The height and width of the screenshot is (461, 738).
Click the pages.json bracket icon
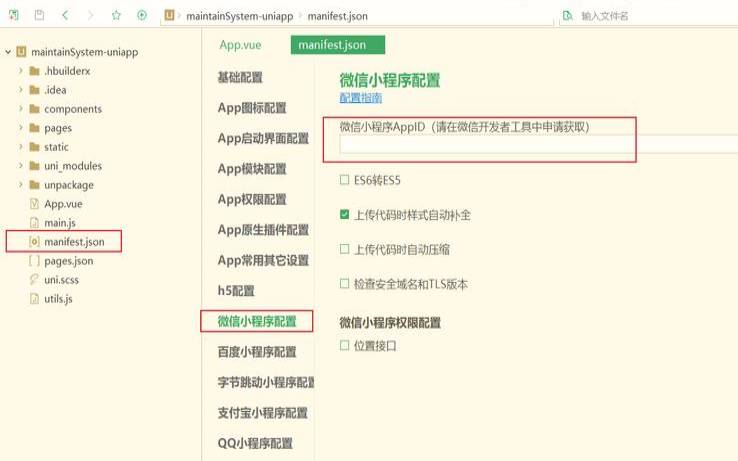point(34,260)
